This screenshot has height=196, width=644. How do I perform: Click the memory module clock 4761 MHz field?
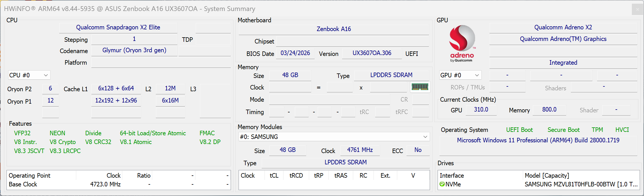pyautogui.click(x=360, y=150)
